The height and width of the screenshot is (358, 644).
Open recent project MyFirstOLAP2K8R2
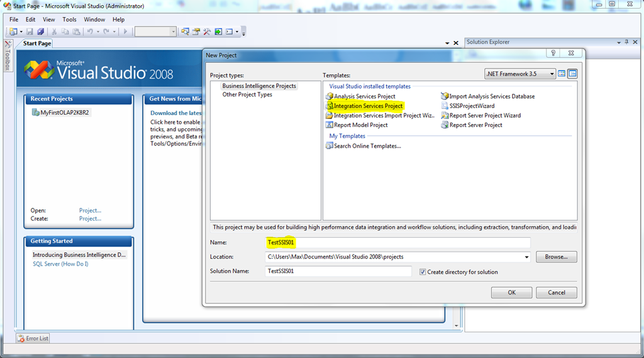pyautogui.click(x=61, y=112)
